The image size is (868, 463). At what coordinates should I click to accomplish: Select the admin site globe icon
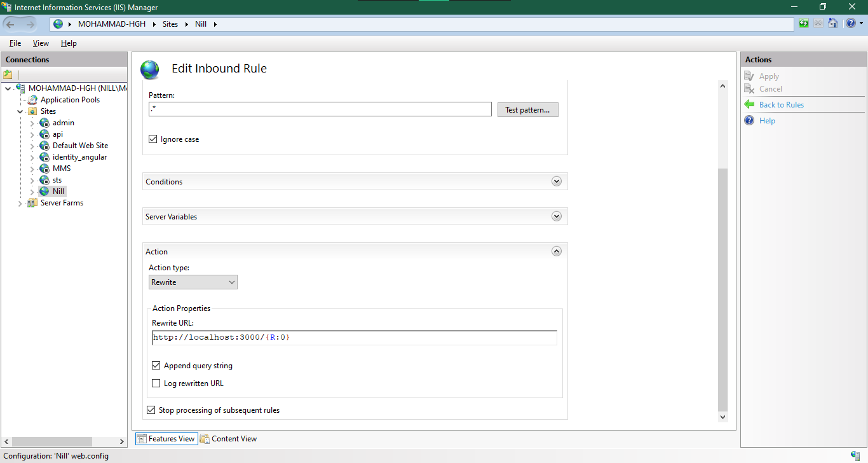tap(44, 123)
